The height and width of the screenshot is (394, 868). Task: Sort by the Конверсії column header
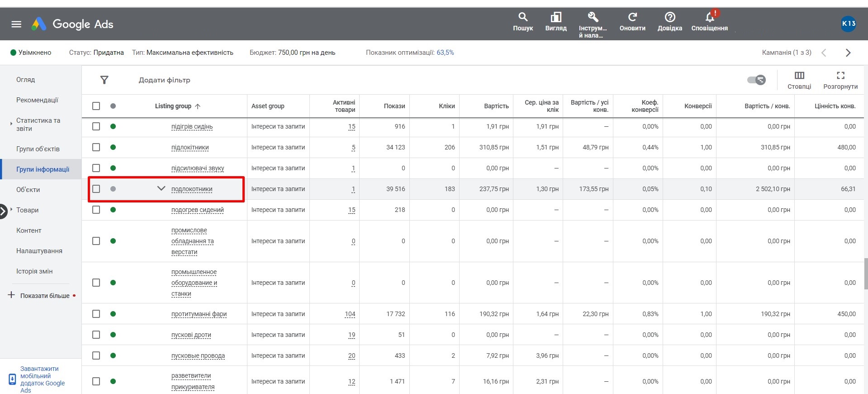click(698, 106)
